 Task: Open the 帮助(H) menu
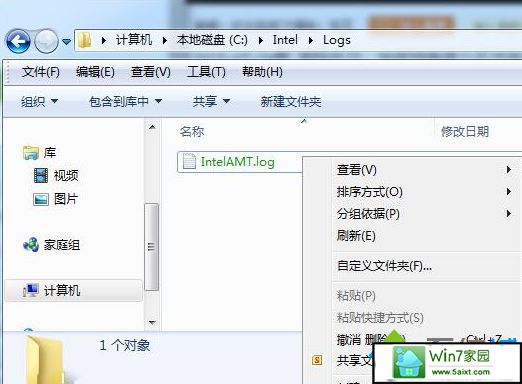coord(262,72)
